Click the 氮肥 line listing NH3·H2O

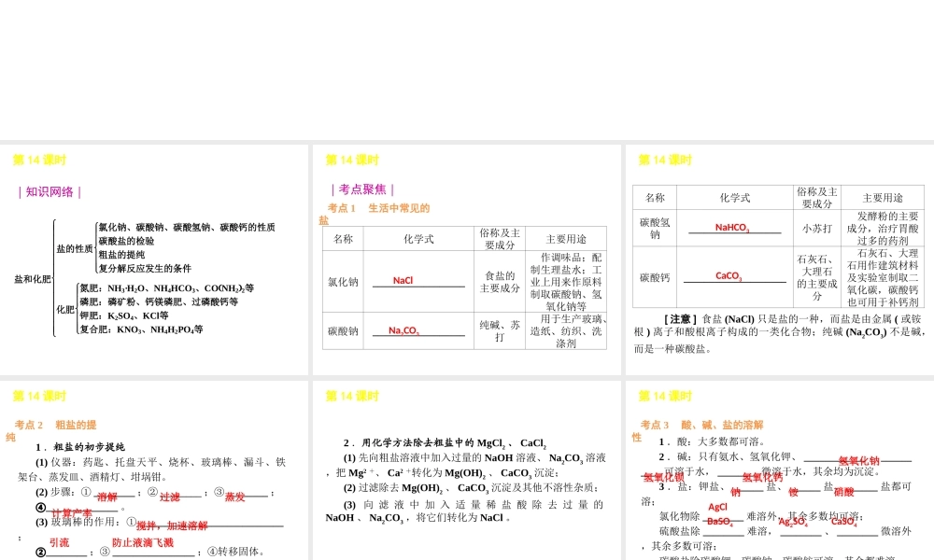coord(167,288)
